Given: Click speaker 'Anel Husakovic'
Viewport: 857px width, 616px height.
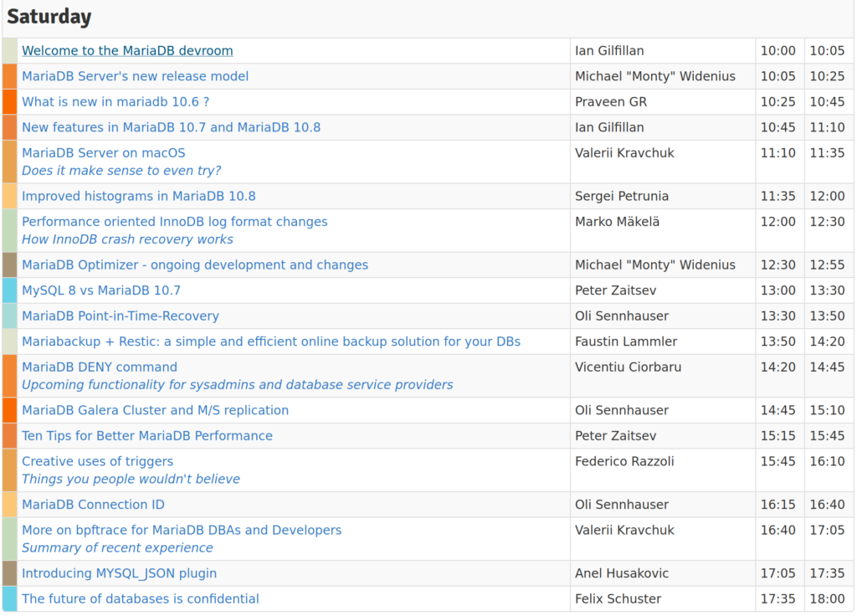Looking at the screenshot, I should pyautogui.click(x=622, y=573).
